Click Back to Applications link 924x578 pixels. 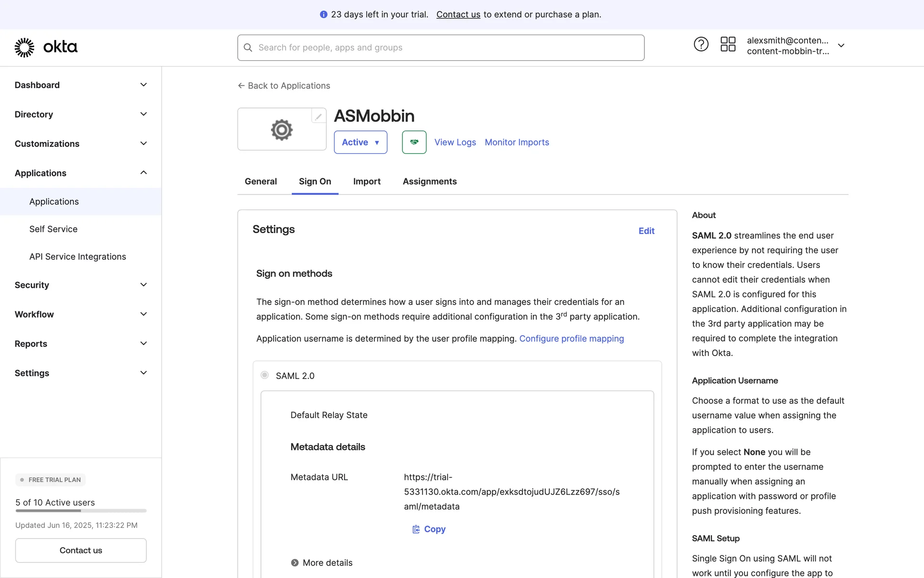click(284, 86)
